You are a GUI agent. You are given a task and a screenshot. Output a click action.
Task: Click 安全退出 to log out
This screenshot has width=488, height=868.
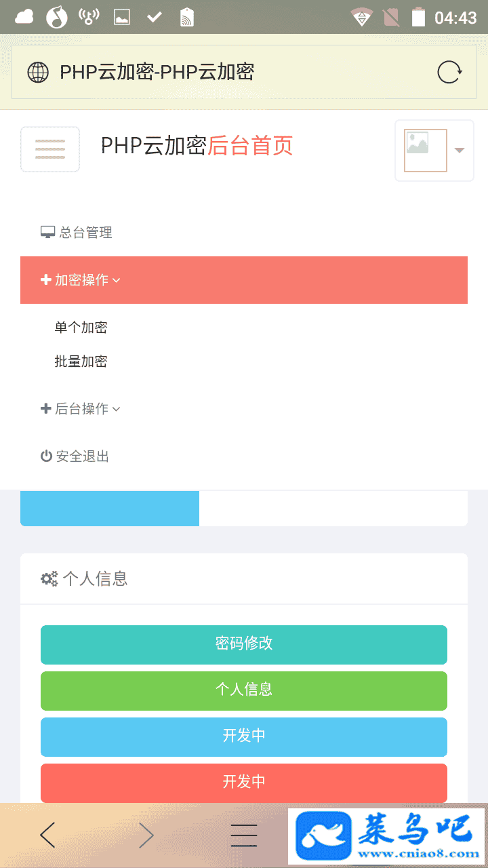coord(75,456)
